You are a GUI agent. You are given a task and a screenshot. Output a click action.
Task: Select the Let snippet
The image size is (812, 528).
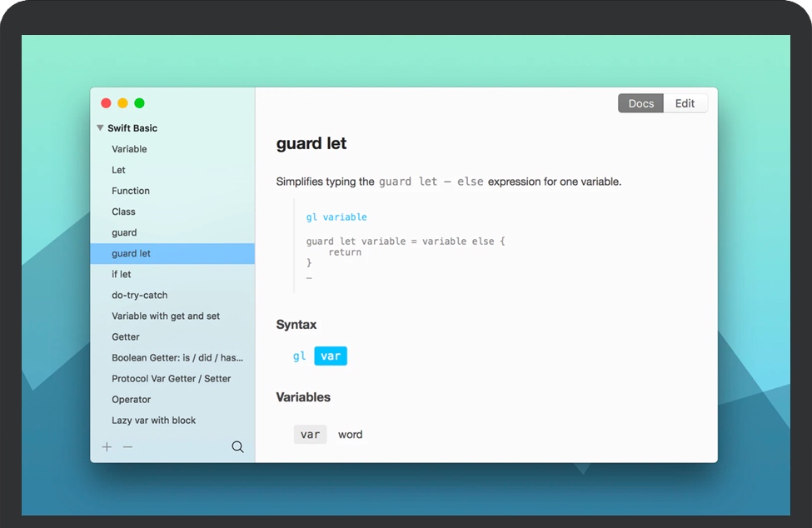(x=119, y=170)
